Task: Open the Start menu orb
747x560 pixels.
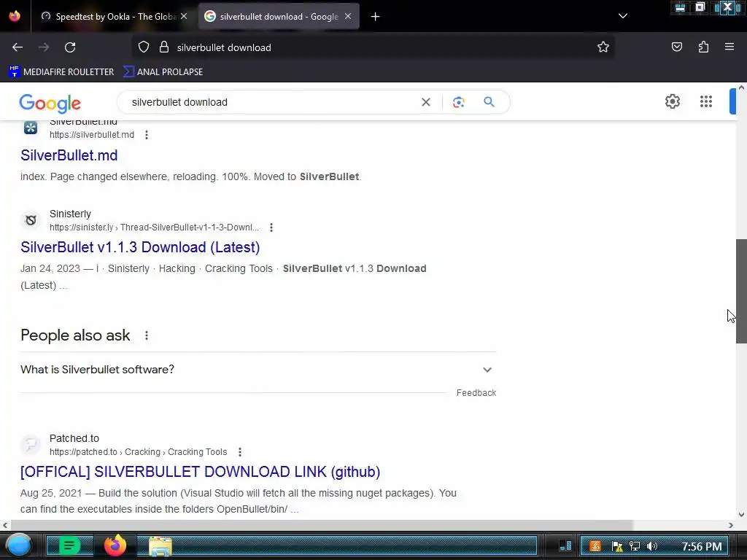Action: pos(18,545)
